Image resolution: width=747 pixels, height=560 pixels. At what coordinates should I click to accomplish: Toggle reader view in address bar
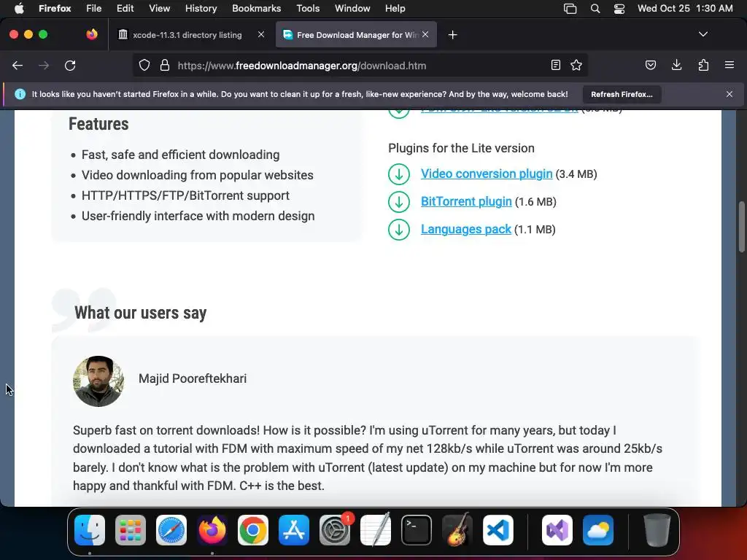pos(555,65)
